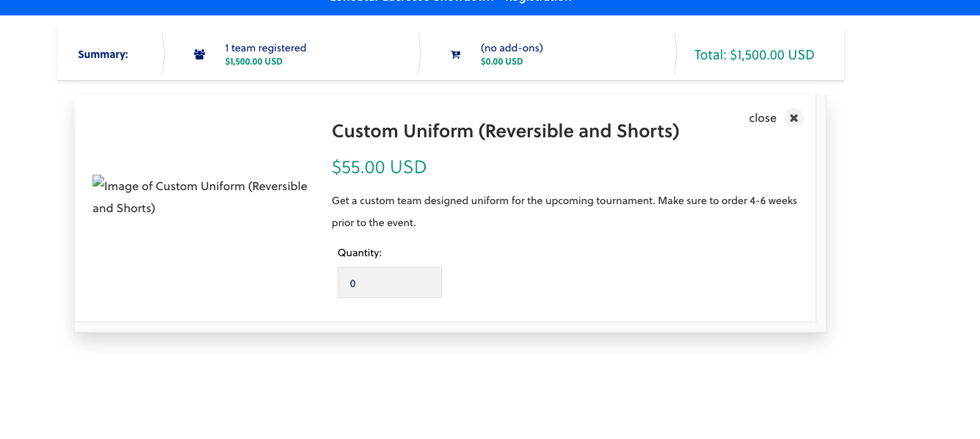980x439 pixels.
Task: Select '(no add-ons)' summary step
Action: tap(512, 48)
